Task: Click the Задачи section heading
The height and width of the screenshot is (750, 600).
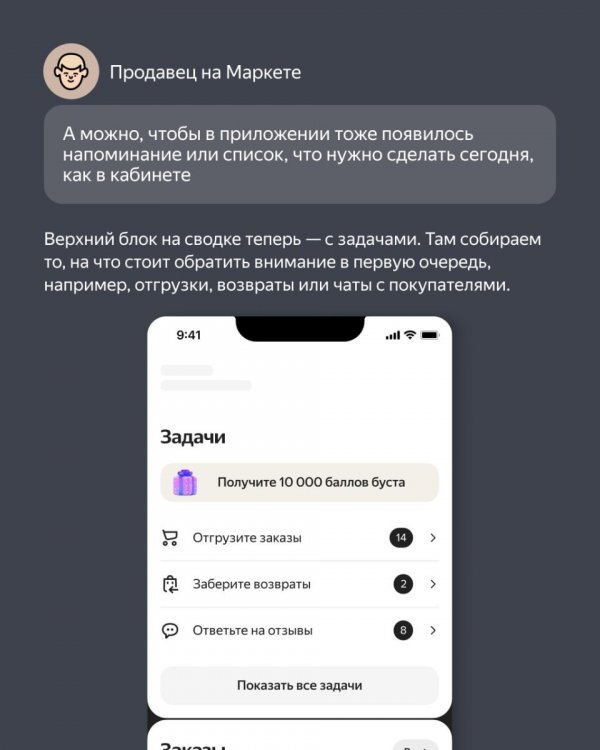Action: [193, 437]
